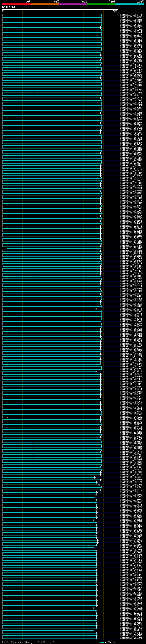Select the UniRef100_C9WSP8 label
The height and width of the screenshot is (644, 146).
click(x=131, y=42)
